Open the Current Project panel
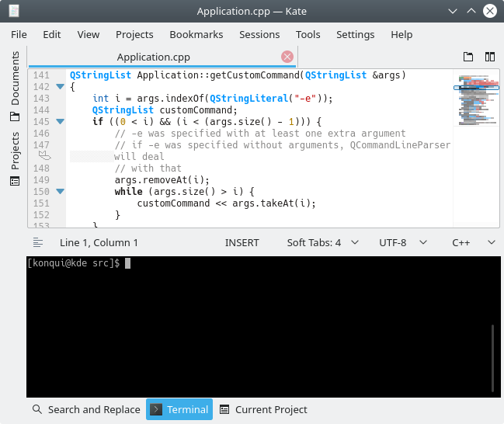The width and height of the screenshot is (504, 424). click(263, 409)
